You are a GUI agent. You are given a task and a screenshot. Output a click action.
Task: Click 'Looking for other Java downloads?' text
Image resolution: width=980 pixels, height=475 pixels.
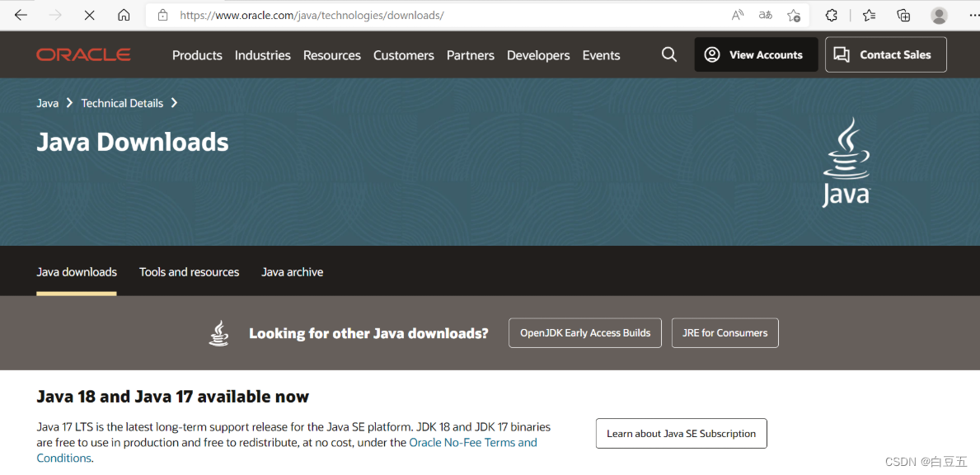click(368, 333)
